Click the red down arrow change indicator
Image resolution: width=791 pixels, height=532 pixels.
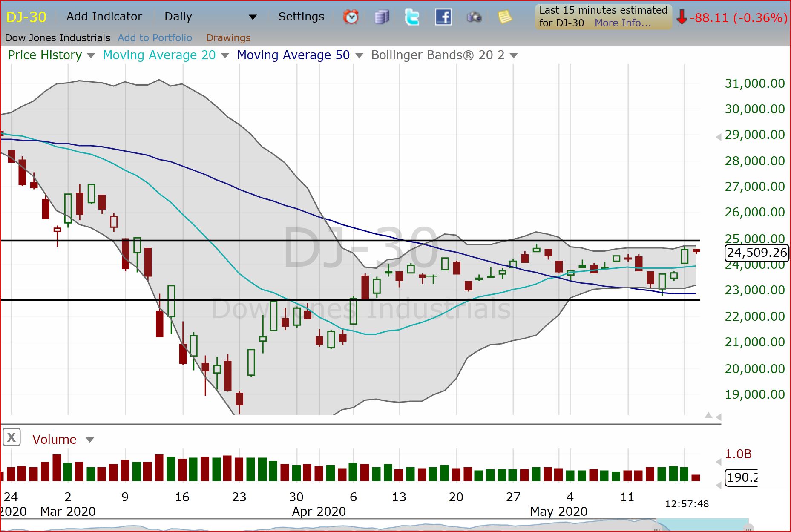[x=682, y=17]
